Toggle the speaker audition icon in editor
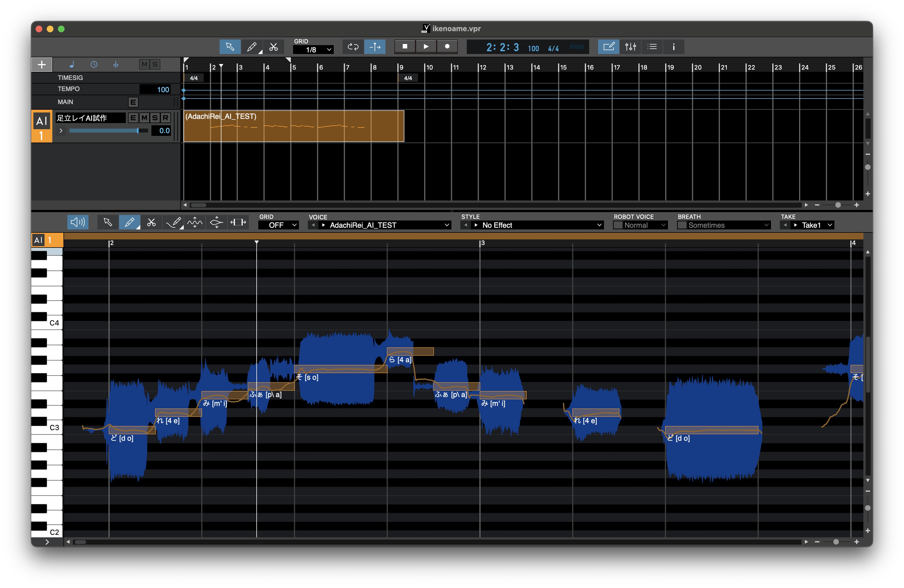 click(78, 222)
